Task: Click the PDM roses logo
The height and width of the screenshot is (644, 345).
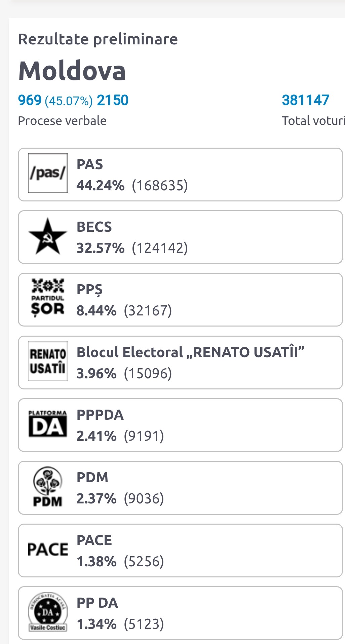Action: point(47,486)
